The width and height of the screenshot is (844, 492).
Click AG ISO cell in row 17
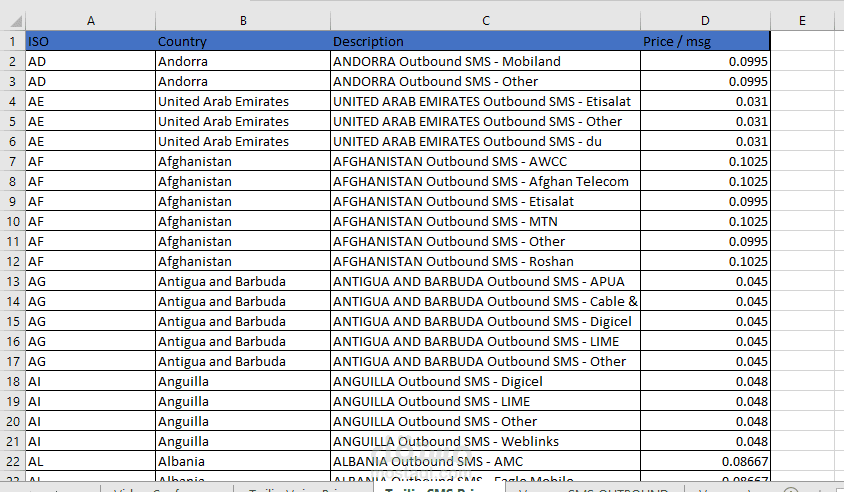coord(90,362)
